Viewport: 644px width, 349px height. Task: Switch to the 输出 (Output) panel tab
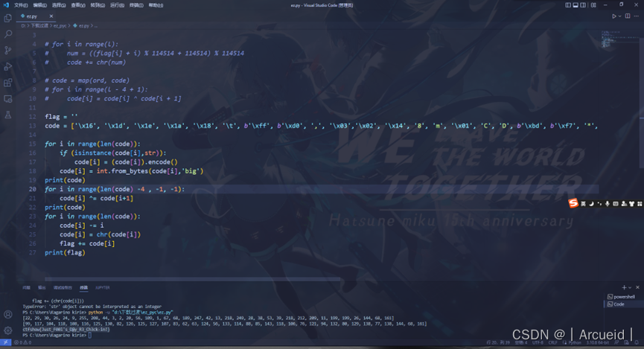coord(42,287)
